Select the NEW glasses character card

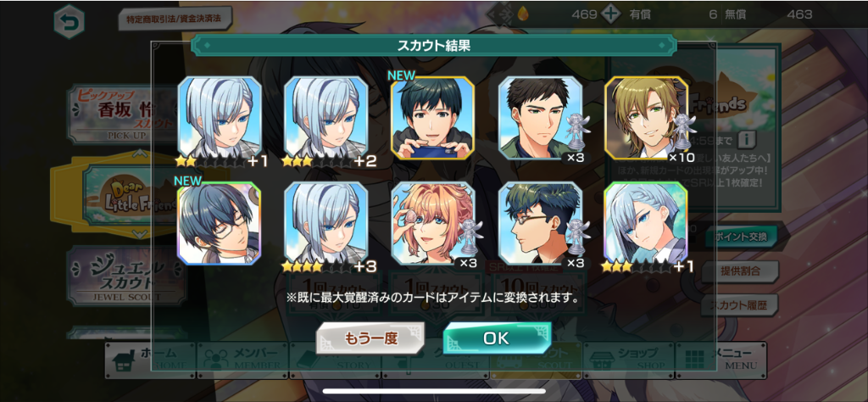tap(220, 223)
